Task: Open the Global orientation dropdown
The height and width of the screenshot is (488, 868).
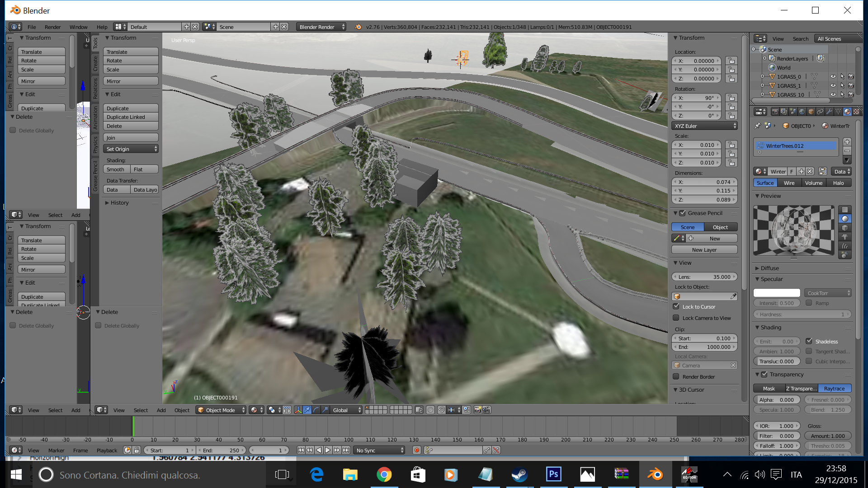Action: coord(347,410)
